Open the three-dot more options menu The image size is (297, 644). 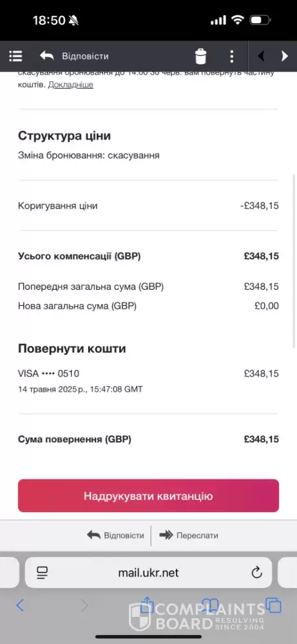coord(232,56)
